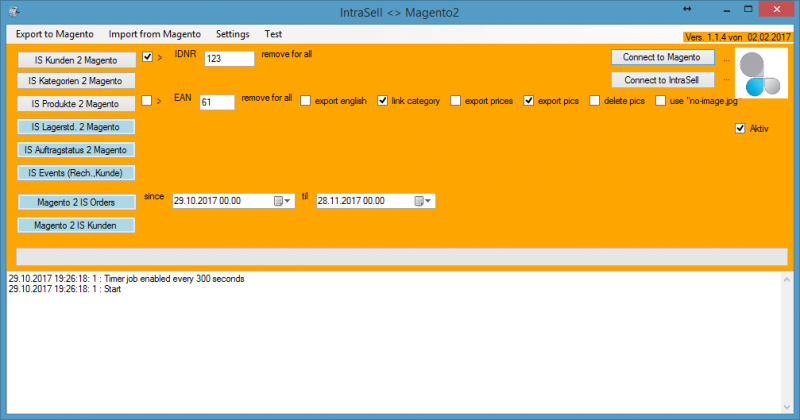Expand the til date dropdown arrow

tap(428, 201)
